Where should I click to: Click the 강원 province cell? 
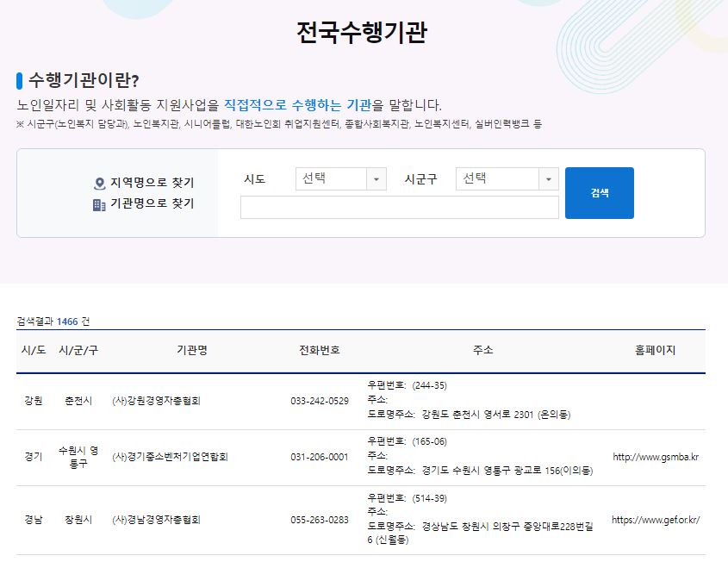coord(34,401)
